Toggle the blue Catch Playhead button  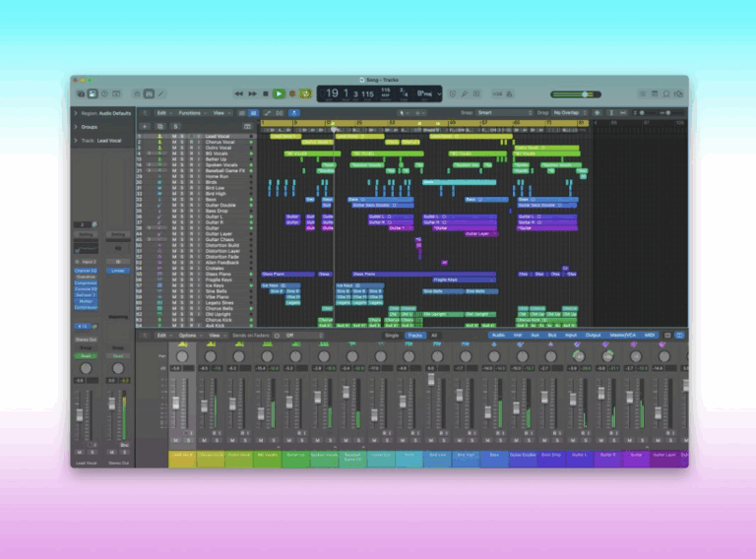(294, 113)
